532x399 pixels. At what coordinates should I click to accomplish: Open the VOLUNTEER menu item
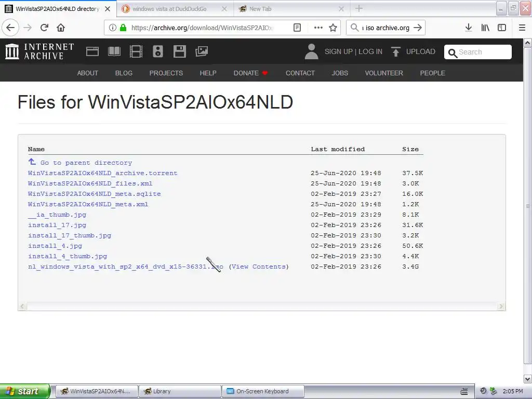click(384, 73)
